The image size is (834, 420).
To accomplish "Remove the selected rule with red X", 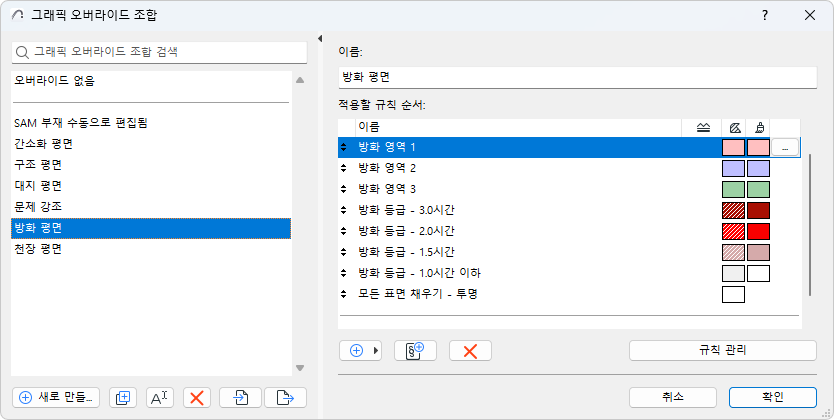I will coord(470,350).
